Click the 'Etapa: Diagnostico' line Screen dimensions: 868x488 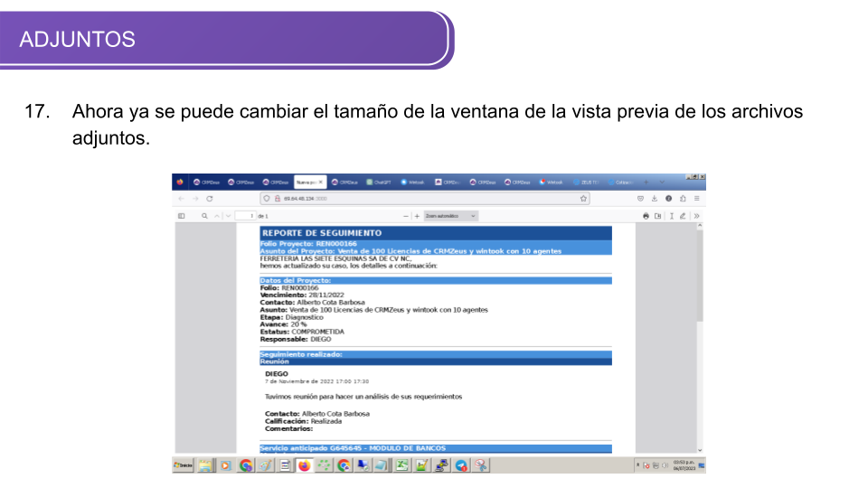point(292,317)
